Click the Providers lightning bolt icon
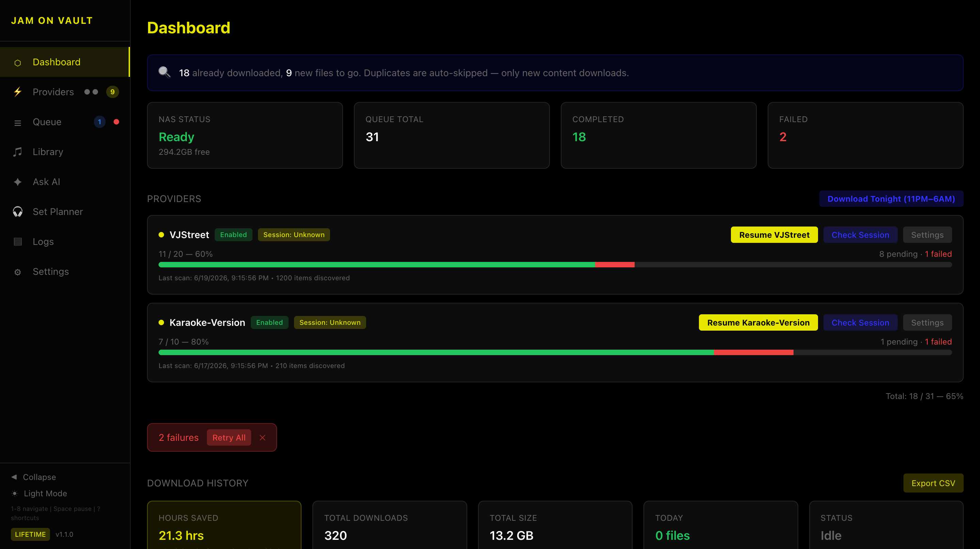The width and height of the screenshot is (980, 549). point(17,92)
